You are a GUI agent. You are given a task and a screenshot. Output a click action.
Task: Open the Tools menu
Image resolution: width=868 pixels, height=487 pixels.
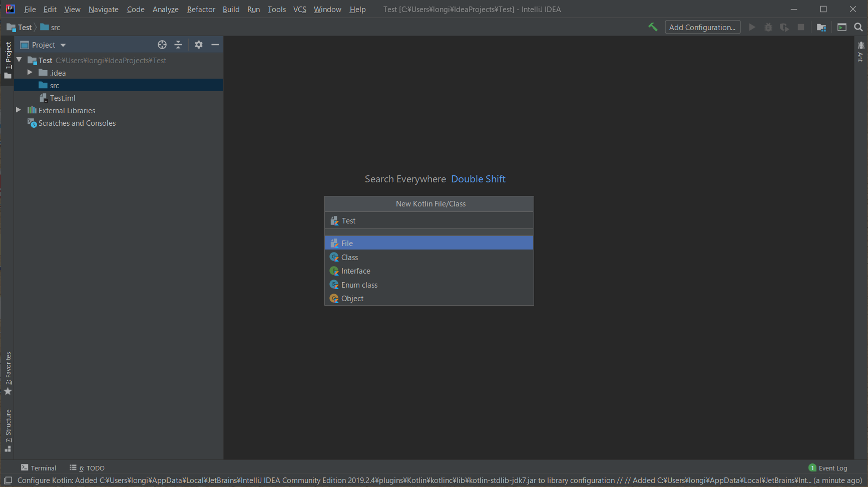pyautogui.click(x=277, y=9)
